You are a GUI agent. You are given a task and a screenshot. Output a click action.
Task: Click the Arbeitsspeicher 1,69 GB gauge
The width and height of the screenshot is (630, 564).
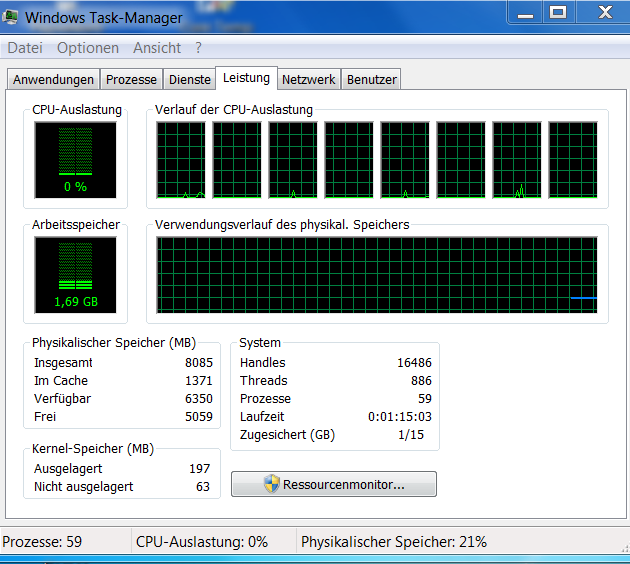coord(76,275)
